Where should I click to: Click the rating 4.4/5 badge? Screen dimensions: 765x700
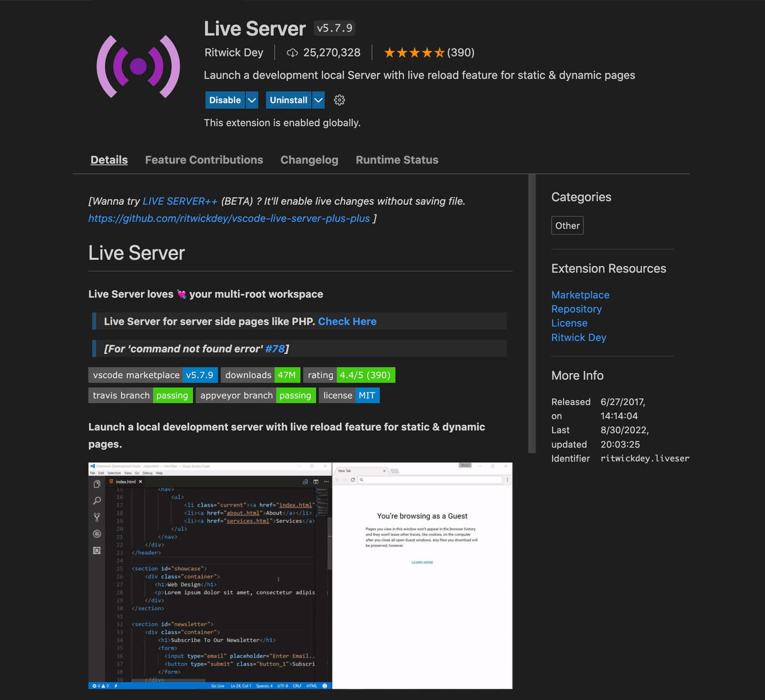[x=349, y=375]
